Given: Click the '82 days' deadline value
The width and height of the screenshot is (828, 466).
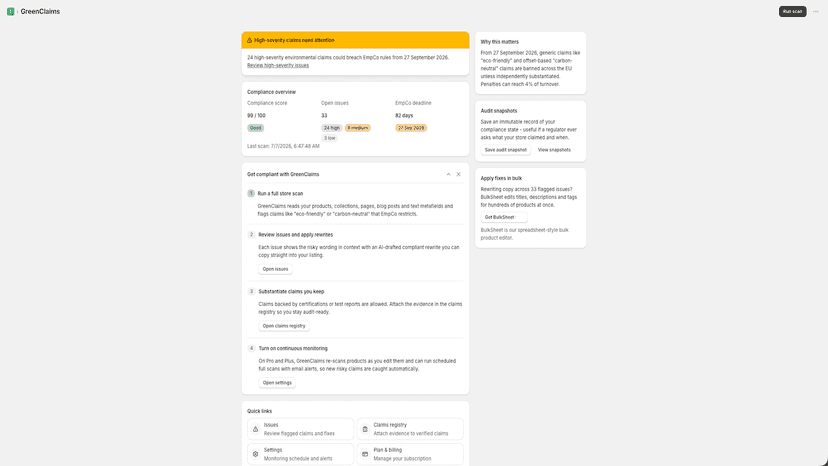Looking at the screenshot, I should pos(404,115).
